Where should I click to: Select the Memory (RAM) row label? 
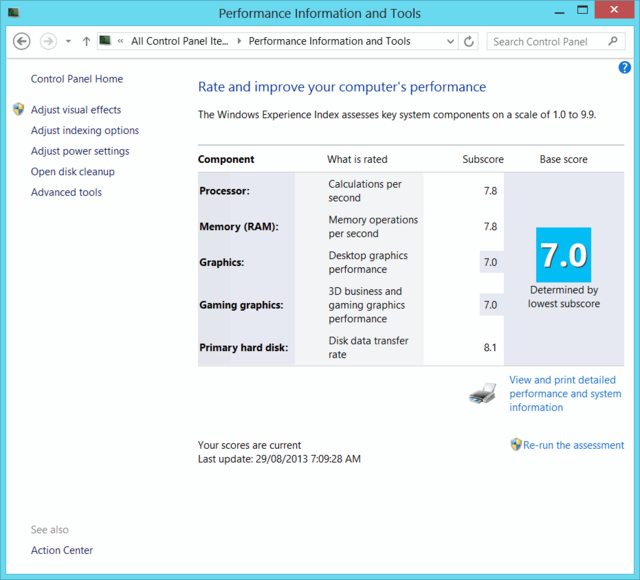click(x=239, y=227)
